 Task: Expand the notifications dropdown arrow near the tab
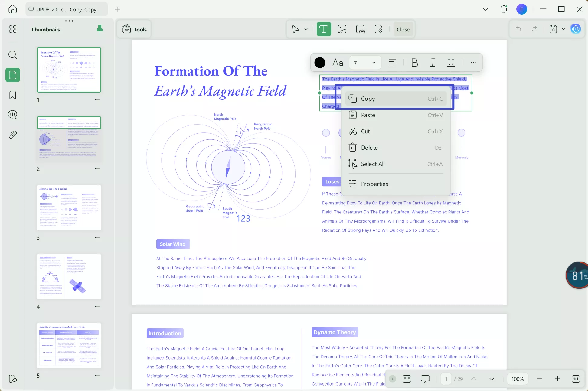[x=485, y=9]
